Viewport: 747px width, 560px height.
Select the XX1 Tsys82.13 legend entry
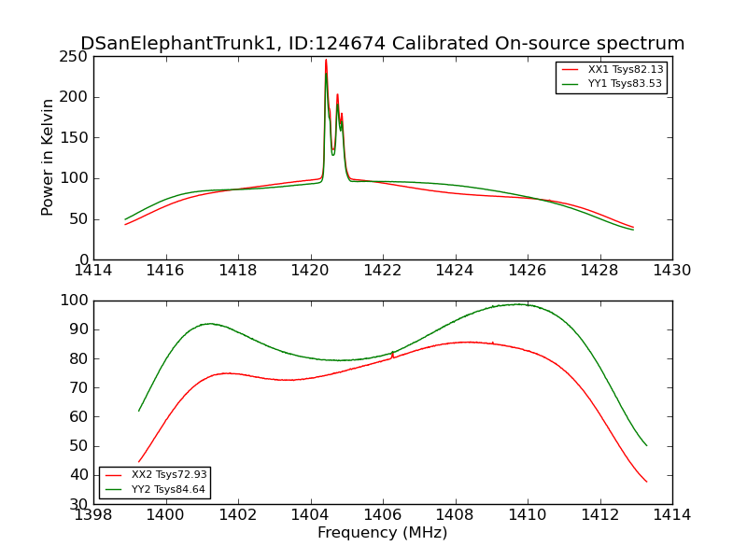613,69
